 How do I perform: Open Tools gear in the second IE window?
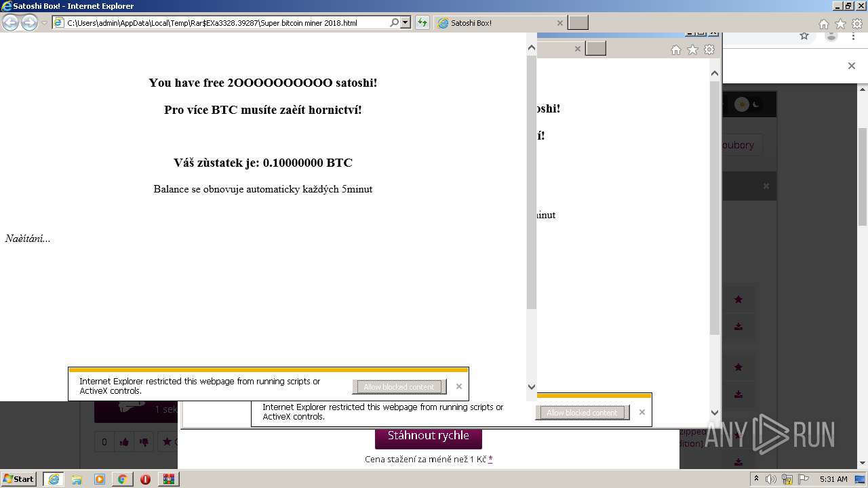pyautogui.click(x=709, y=49)
